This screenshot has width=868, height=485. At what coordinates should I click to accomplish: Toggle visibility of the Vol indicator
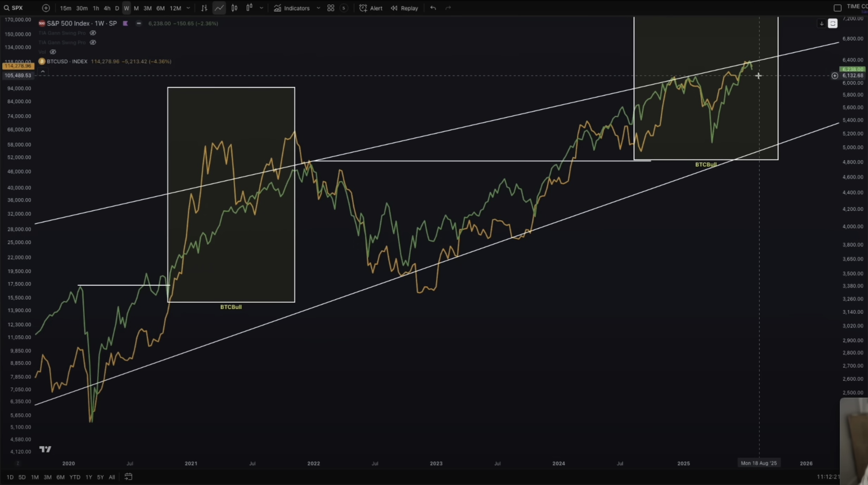53,52
